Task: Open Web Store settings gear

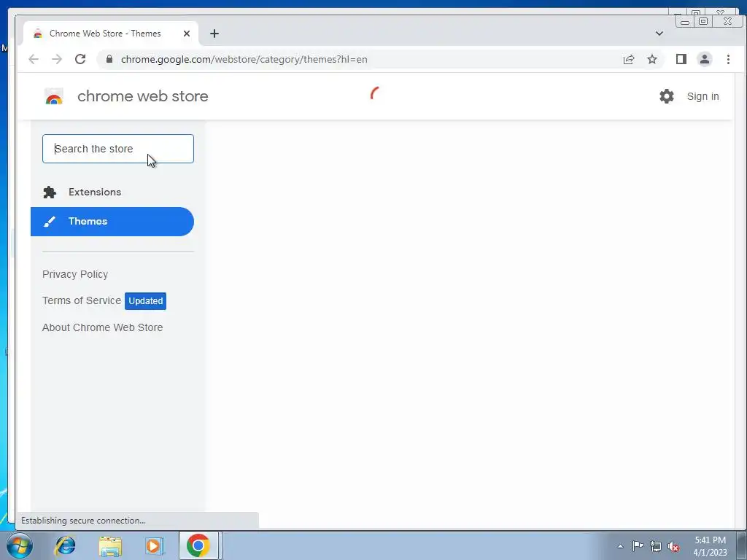Action: coord(667,96)
